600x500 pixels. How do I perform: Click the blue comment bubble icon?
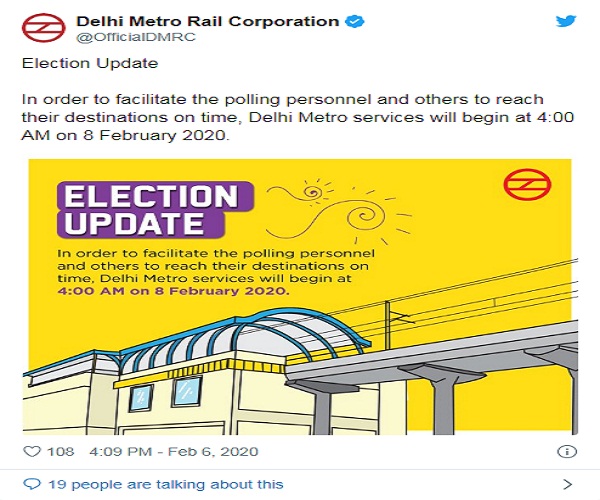pos(31,484)
